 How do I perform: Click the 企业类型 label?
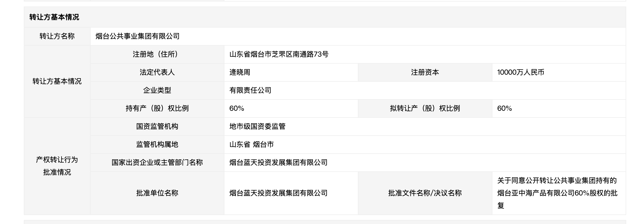pos(157,90)
